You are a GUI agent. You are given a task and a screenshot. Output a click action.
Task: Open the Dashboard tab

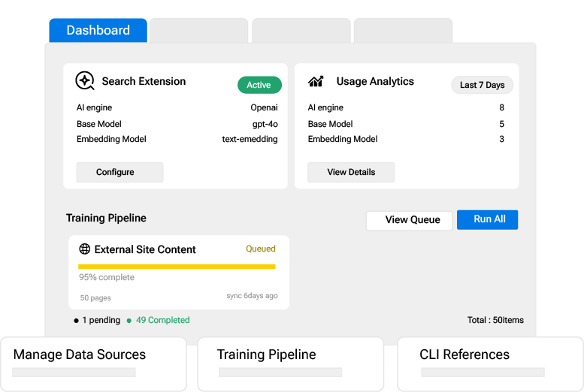point(98,31)
